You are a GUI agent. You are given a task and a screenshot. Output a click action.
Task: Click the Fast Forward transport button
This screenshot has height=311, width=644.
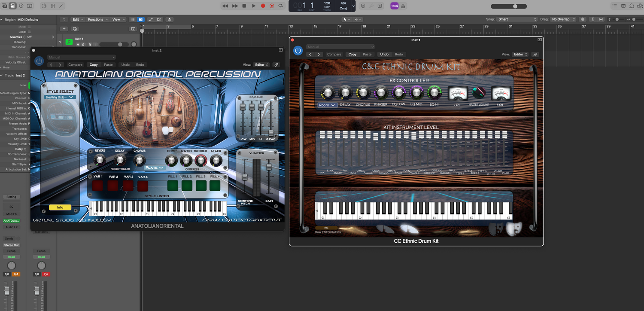[x=235, y=6]
